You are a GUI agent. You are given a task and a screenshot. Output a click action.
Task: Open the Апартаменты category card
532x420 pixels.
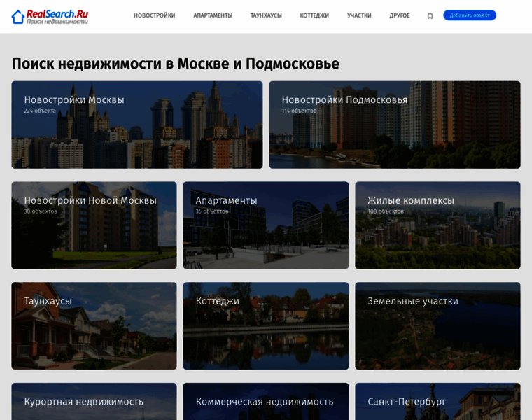click(x=266, y=225)
